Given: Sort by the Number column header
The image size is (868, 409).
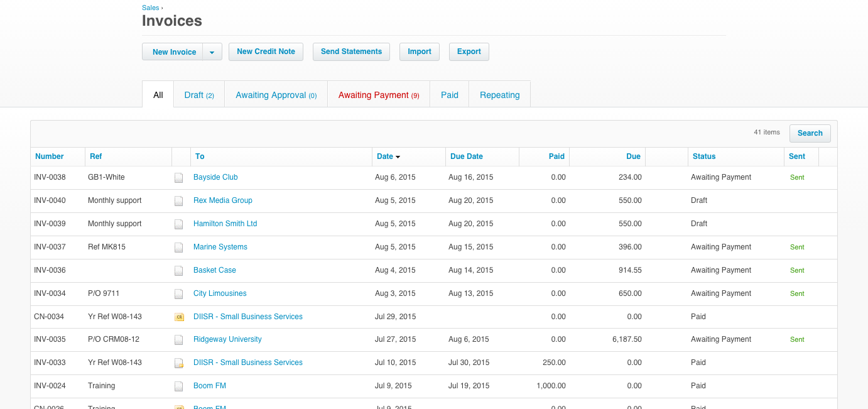Looking at the screenshot, I should tap(50, 156).
